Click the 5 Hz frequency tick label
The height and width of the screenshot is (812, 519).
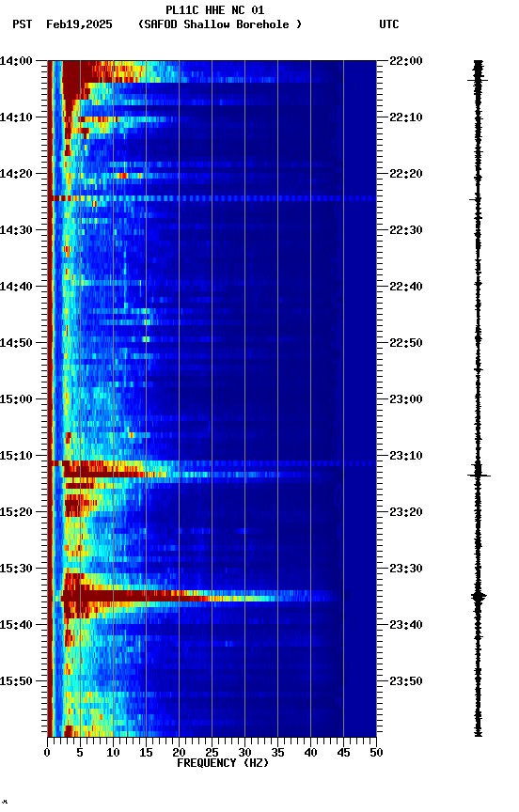(x=80, y=753)
